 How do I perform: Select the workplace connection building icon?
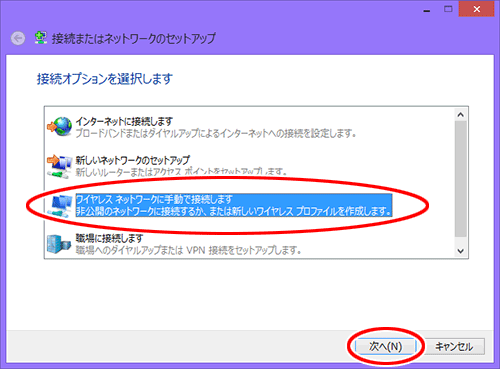click(59, 244)
